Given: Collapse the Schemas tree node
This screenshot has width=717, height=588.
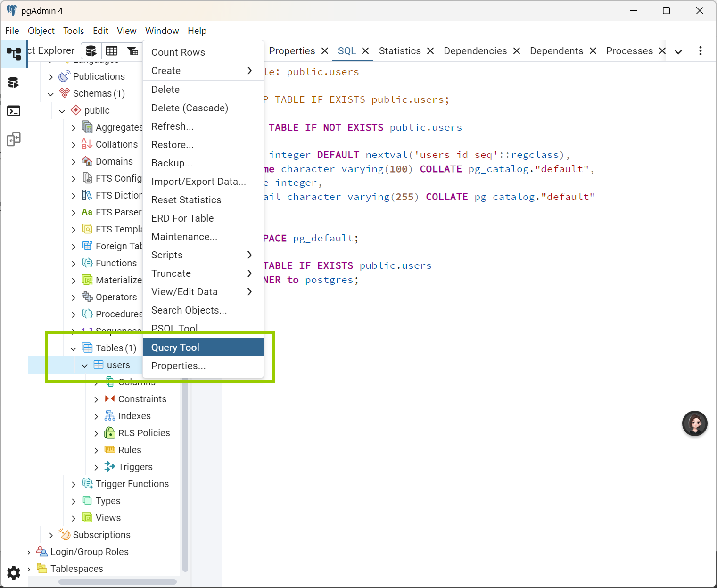Looking at the screenshot, I should coord(50,94).
